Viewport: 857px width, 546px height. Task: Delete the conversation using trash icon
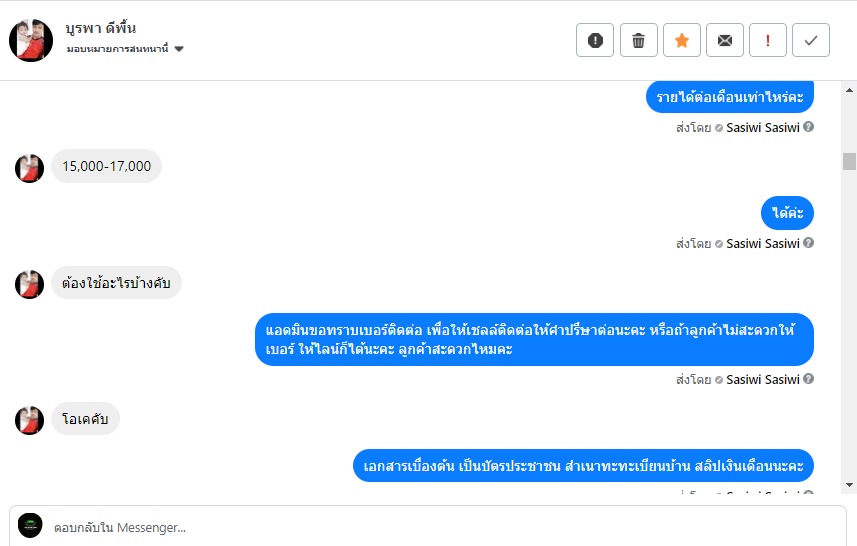coord(639,40)
